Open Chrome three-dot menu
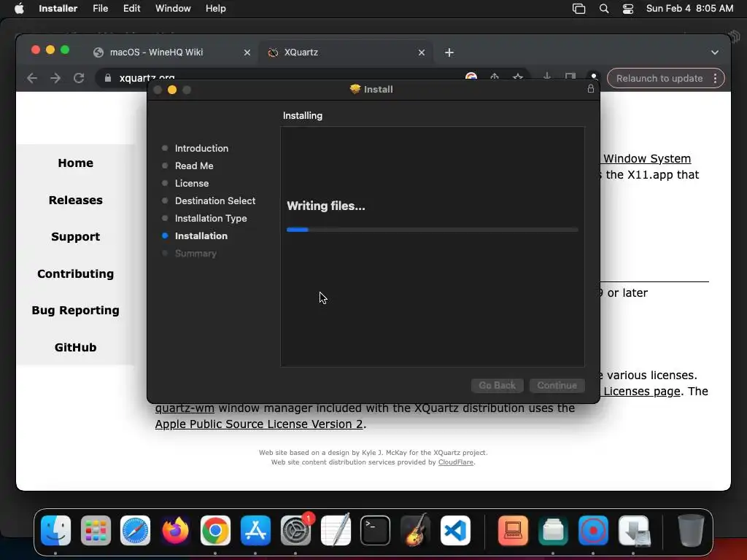Viewport: 747px width, 560px height. (x=715, y=79)
